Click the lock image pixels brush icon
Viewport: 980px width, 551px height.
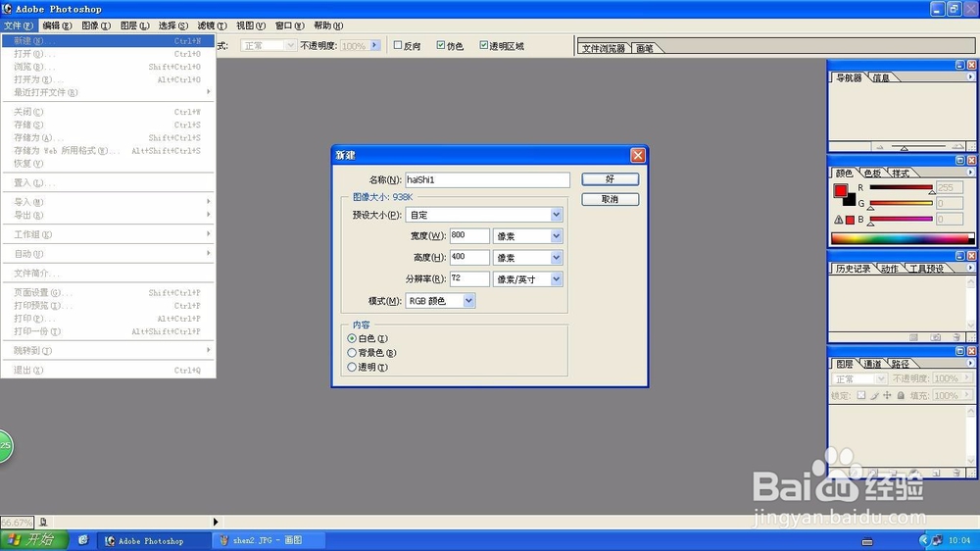click(874, 395)
